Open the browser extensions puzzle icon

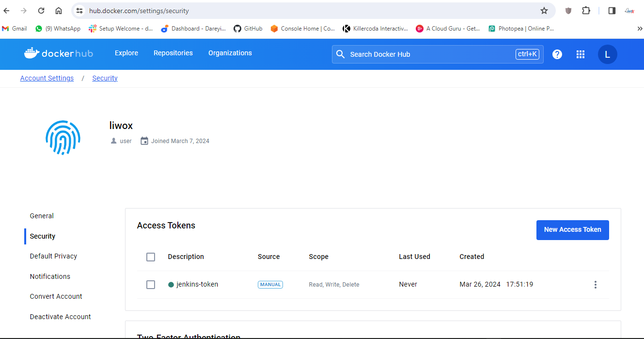click(x=586, y=11)
